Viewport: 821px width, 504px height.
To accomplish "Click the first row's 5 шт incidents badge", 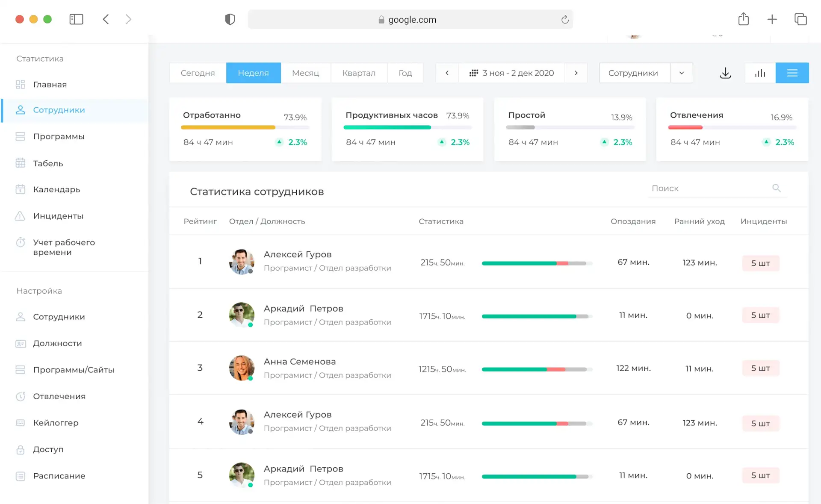I will pyautogui.click(x=760, y=263).
